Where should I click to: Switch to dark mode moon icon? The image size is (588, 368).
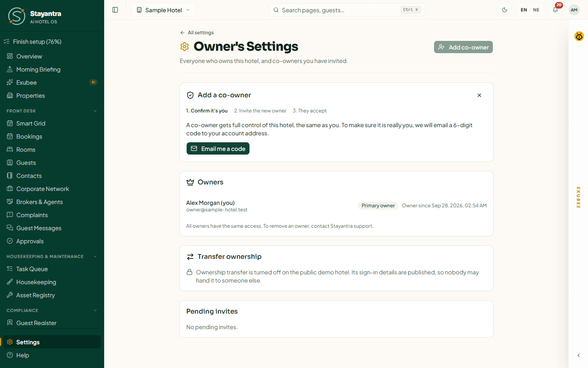click(505, 10)
